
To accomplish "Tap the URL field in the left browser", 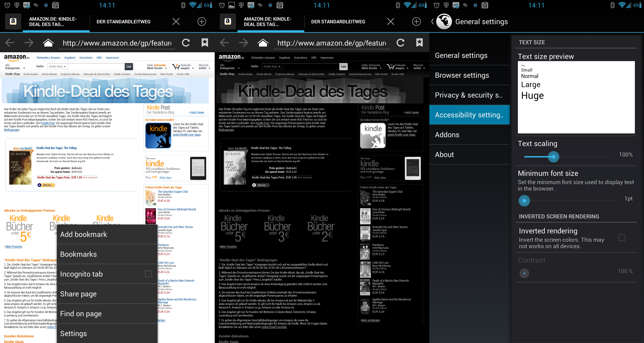I will (x=117, y=43).
